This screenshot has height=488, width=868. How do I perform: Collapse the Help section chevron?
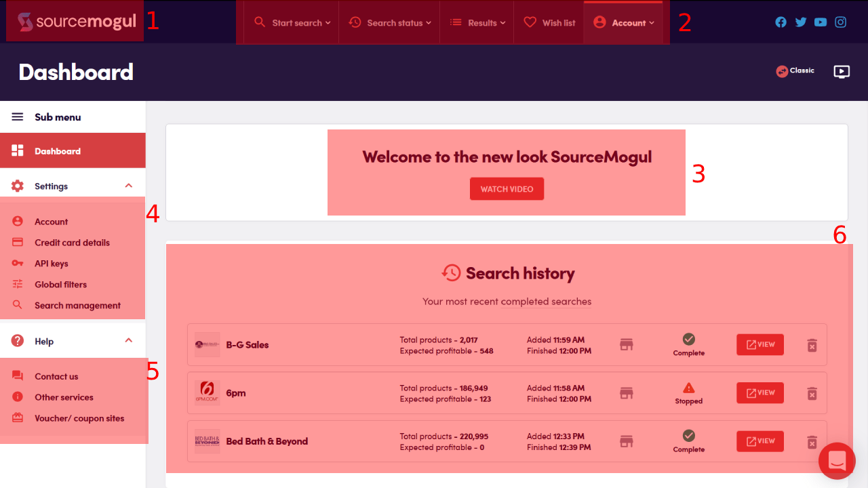pyautogui.click(x=129, y=341)
